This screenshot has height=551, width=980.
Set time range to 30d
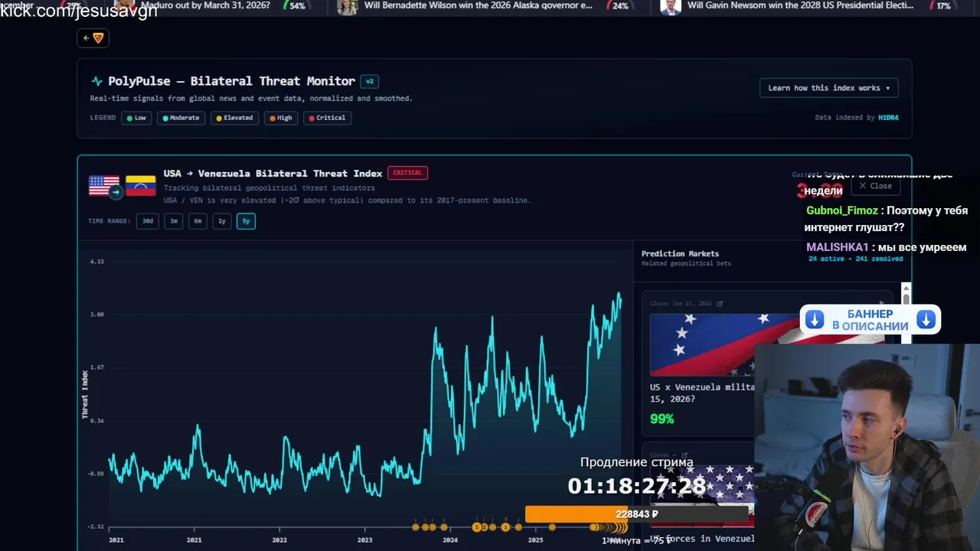[x=147, y=221]
